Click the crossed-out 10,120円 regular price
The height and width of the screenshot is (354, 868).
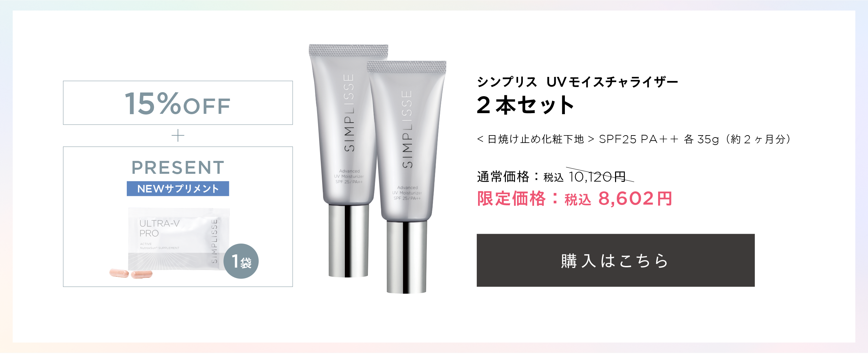[x=597, y=176]
